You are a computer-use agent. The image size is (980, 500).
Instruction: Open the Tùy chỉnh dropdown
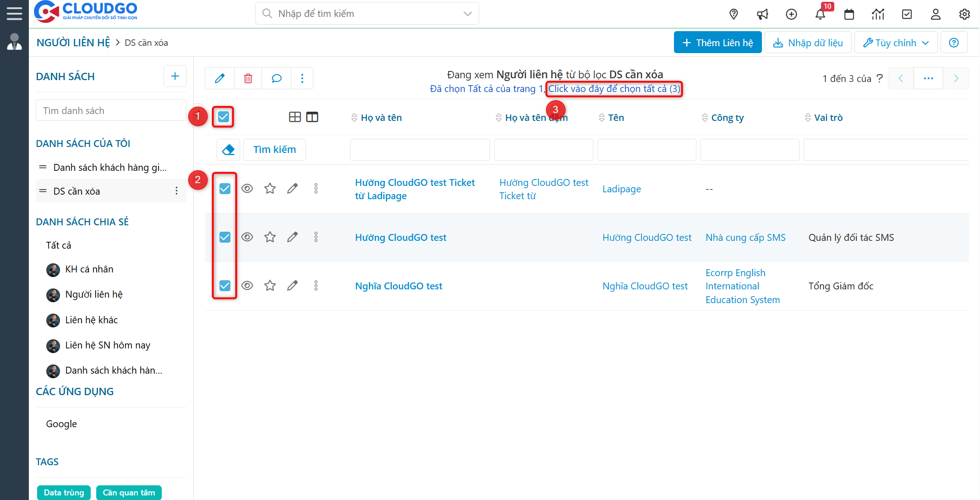tap(895, 42)
